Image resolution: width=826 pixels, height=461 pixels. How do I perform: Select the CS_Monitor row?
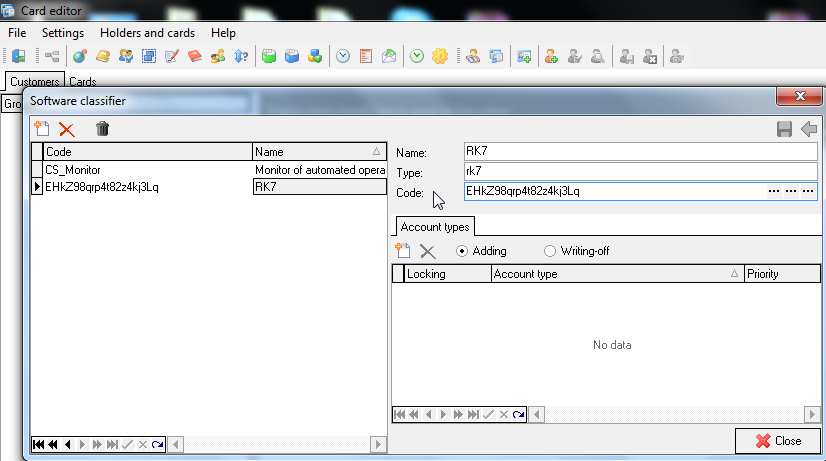[209, 170]
